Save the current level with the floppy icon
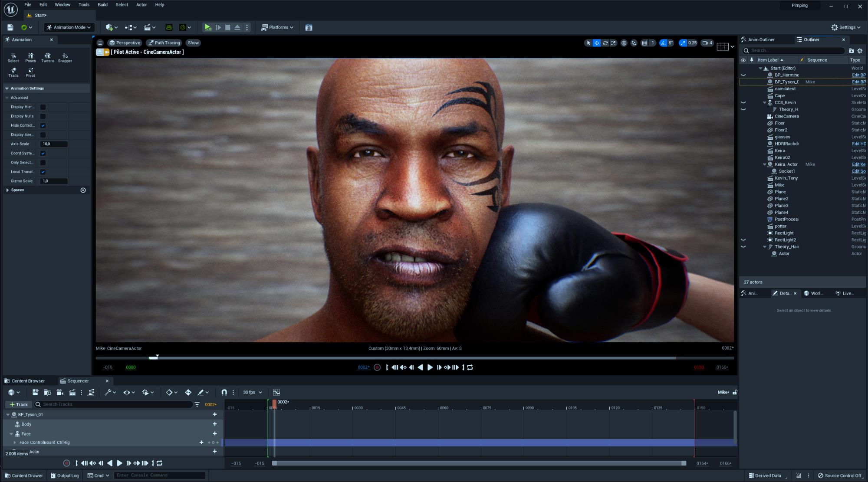 (10, 27)
